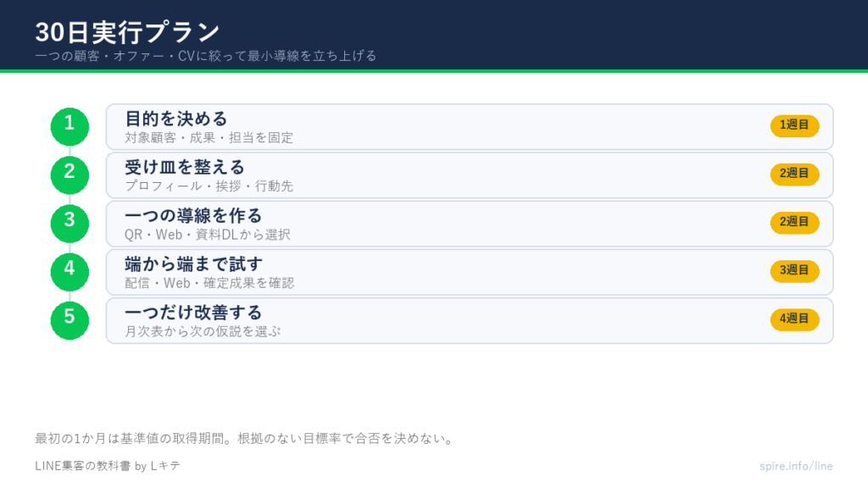Click the 4週目 yellow badge
This screenshot has width=868, height=488.
794,319
